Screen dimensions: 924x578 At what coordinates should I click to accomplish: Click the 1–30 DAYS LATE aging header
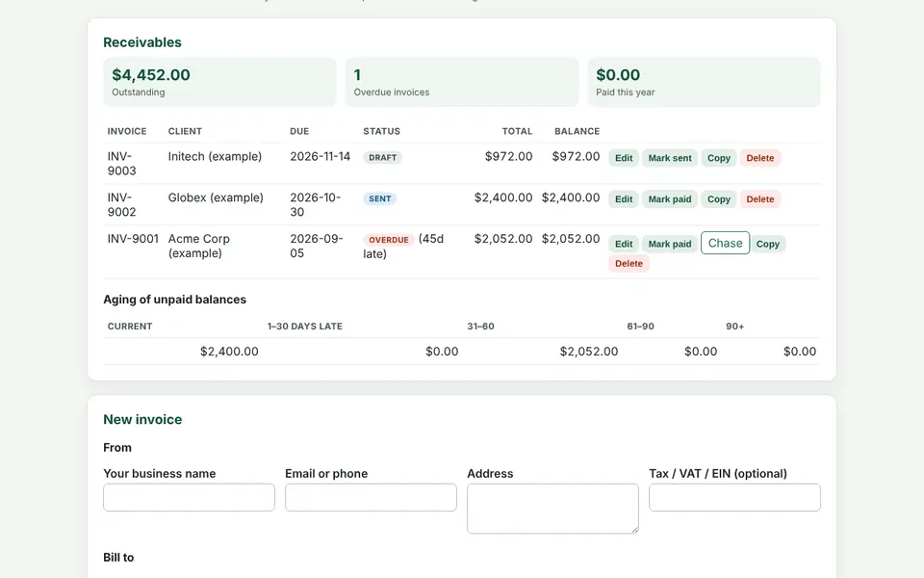(305, 327)
